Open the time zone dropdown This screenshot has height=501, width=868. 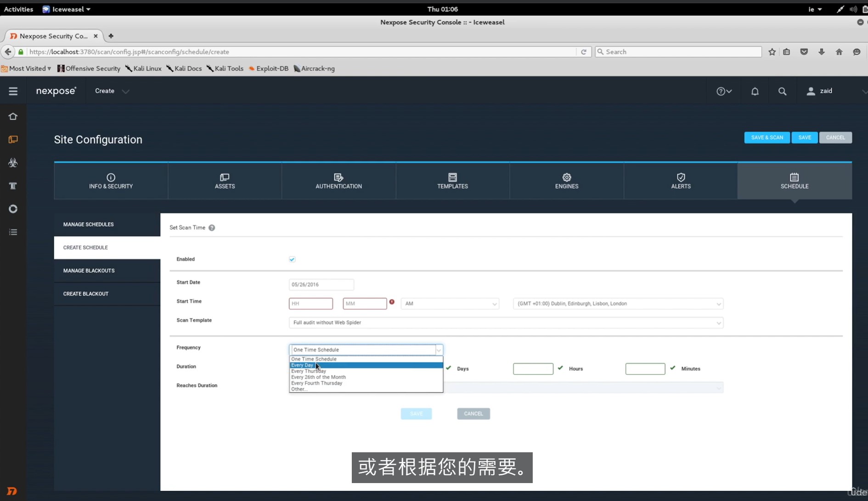(x=618, y=304)
